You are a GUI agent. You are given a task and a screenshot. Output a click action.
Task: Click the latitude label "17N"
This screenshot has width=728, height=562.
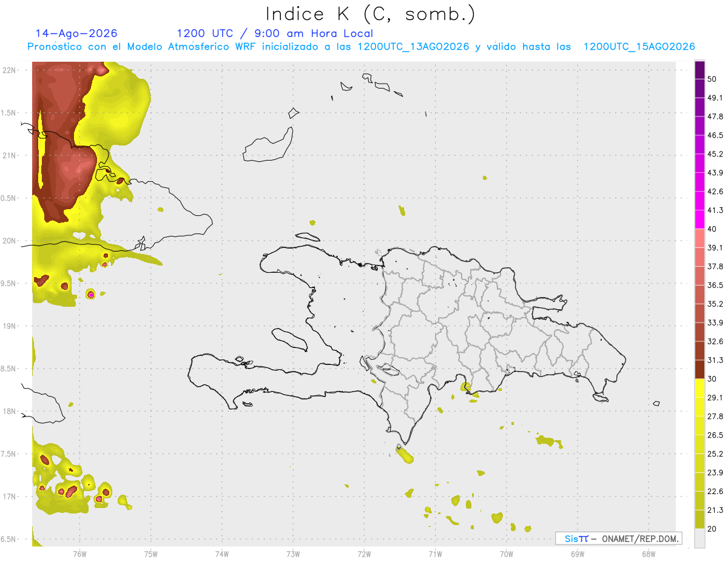pyautogui.click(x=10, y=497)
